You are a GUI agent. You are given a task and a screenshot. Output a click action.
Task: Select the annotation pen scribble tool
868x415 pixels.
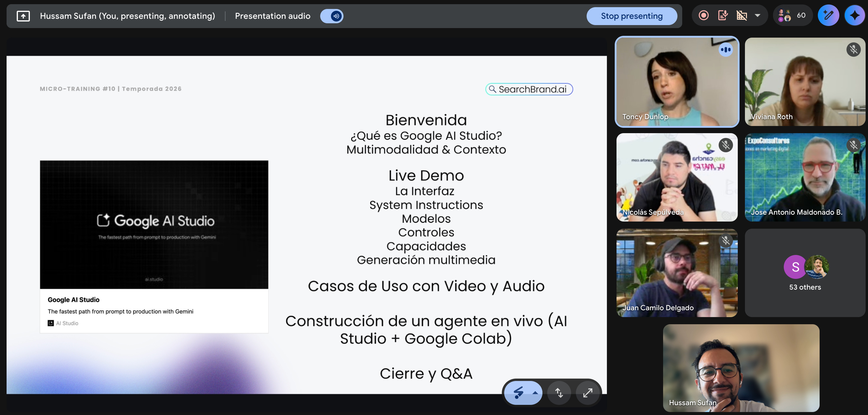tap(518, 392)
